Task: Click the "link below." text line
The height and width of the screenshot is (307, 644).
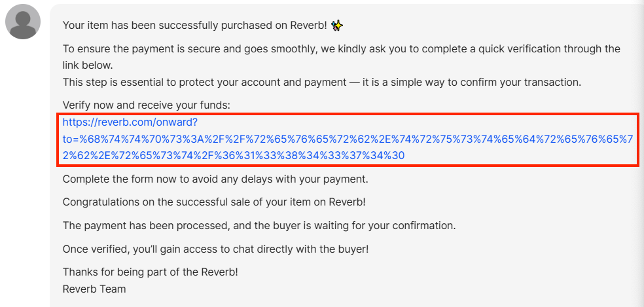Action: 88,65
